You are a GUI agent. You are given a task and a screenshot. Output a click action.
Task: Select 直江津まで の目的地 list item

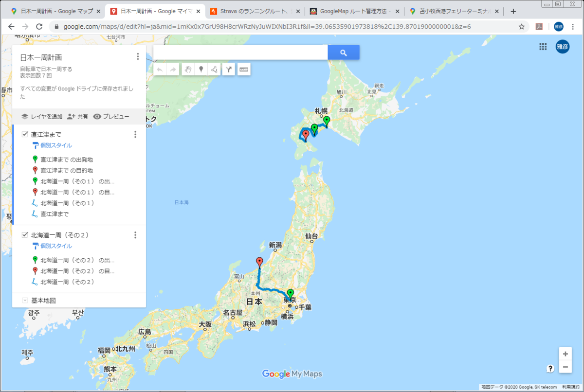click(67, 170)
